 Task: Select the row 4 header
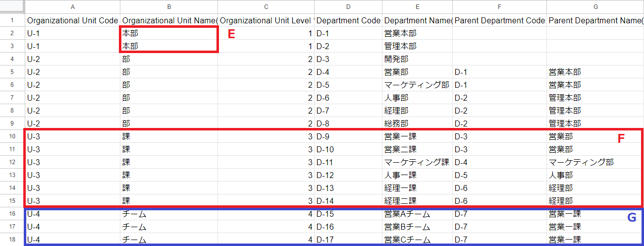coord(12,59)
